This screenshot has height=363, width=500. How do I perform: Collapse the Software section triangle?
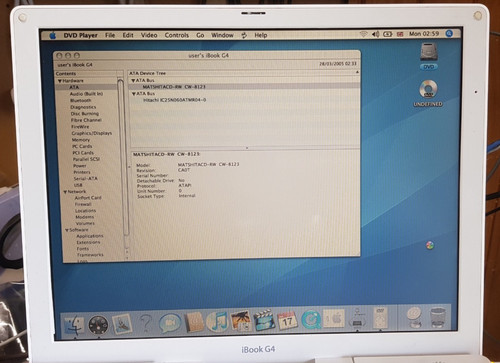tap(67, 230)
